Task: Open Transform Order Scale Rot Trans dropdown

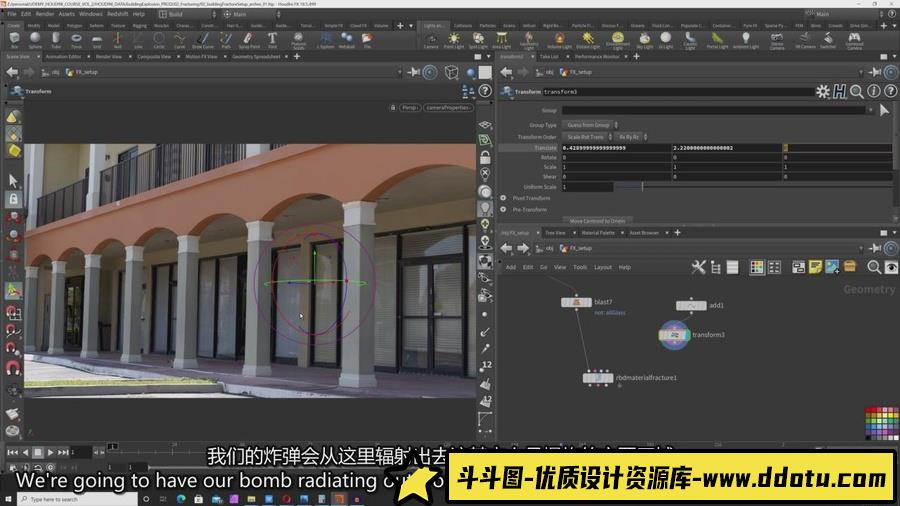Action: [588, 137]
